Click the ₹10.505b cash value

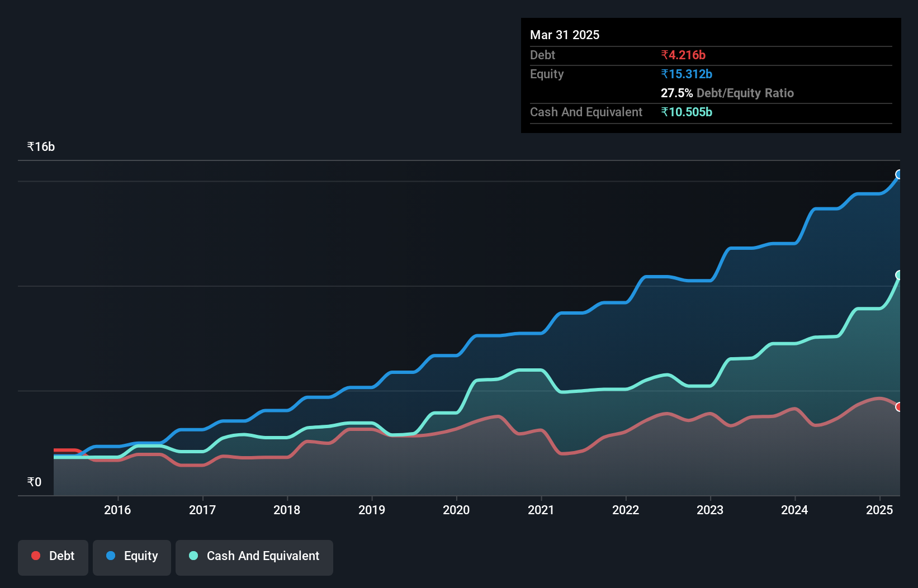click(x=687, y=112)
